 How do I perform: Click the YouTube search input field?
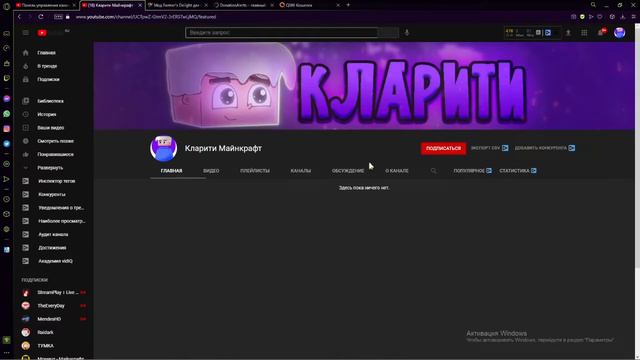(x=282, y=33)
